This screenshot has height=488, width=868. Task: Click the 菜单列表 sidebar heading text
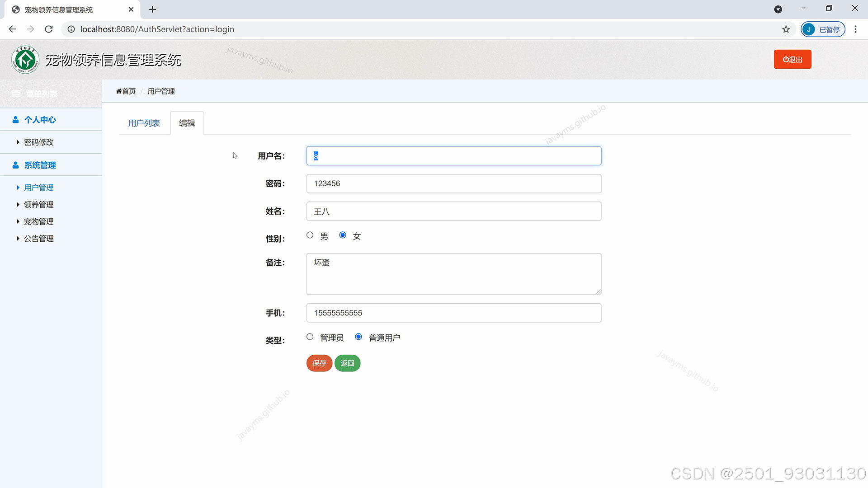pos(42,94)
